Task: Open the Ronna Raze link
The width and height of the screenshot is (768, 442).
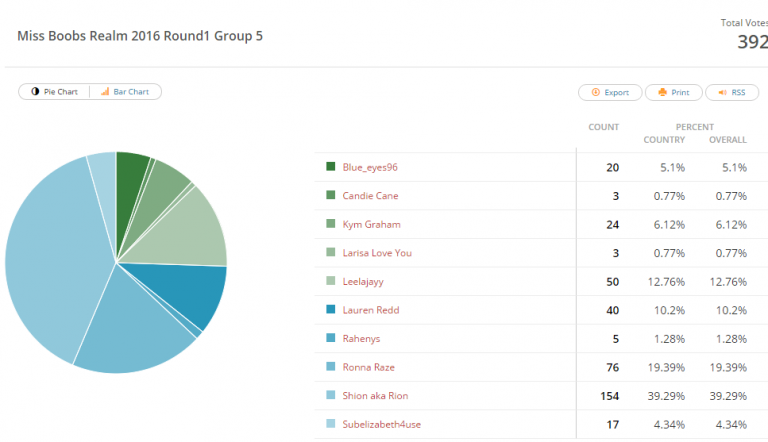Action: click(368, 367)
